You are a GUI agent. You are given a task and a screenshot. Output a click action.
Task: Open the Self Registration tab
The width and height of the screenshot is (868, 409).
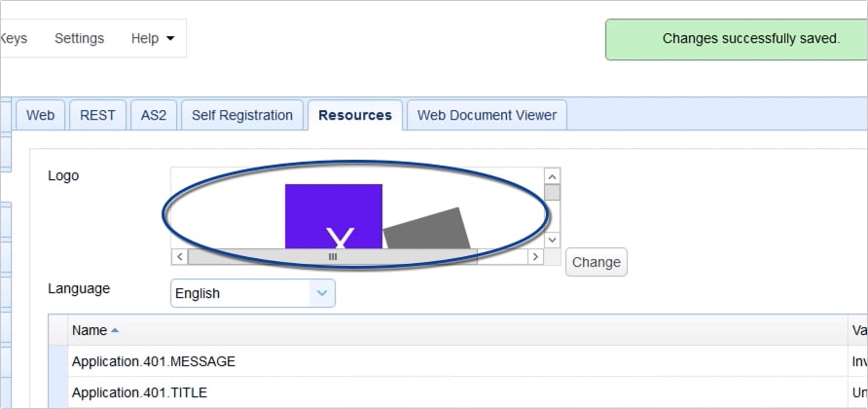click(242, 115)
